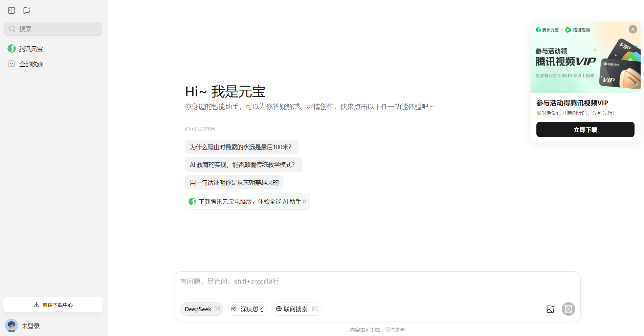644x336 pixels.
Task: Start a new chat conversation
Action: pos(27,10)
